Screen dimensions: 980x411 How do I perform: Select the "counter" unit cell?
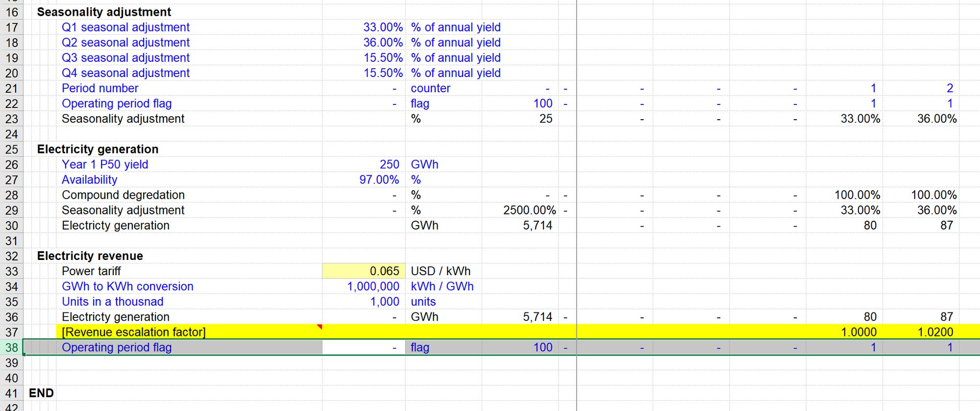point(430,88)
